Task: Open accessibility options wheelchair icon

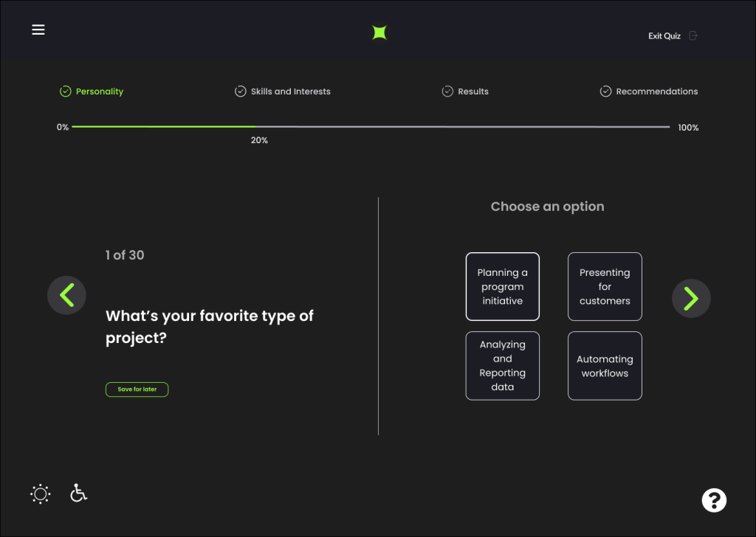Action: pos(78,493)
